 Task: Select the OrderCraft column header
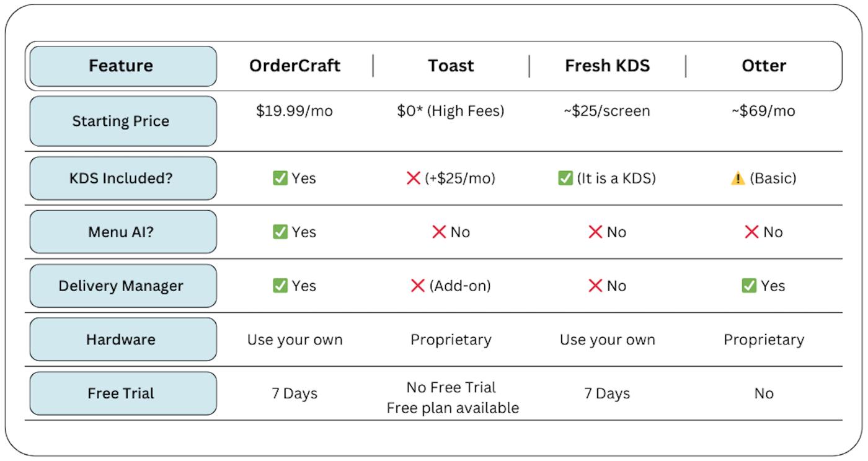click(x=294, y=66)
